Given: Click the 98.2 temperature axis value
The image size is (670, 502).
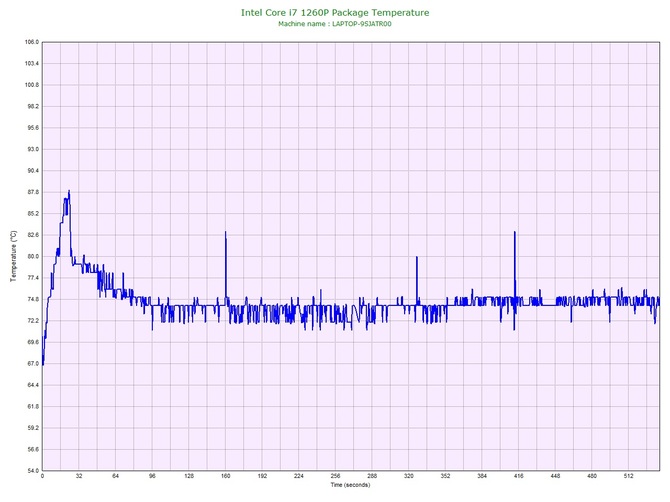Looking at the screenshot, I should click(33, 106).
